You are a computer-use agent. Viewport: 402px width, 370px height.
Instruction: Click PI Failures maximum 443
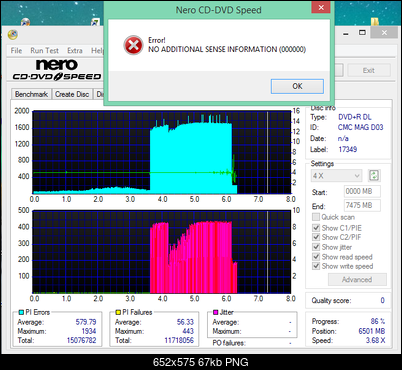pos(188,331)
